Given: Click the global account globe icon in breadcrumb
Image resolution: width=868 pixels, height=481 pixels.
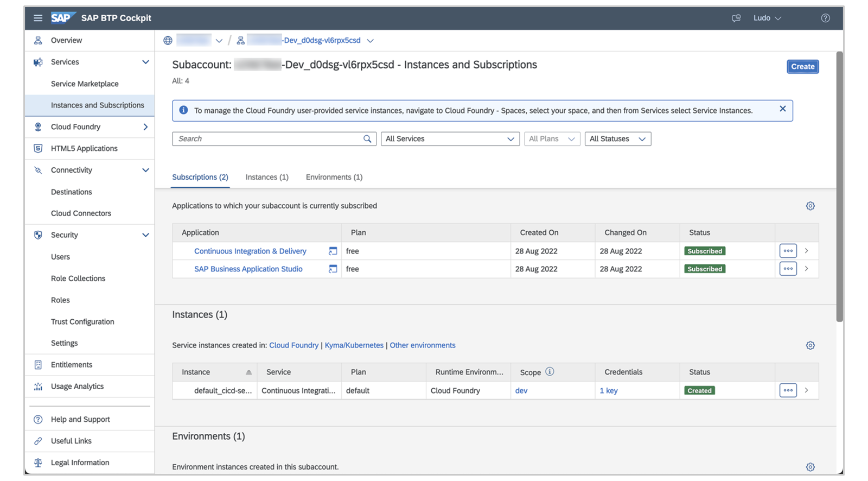Looking at the screenshot, I should [168, 41].
